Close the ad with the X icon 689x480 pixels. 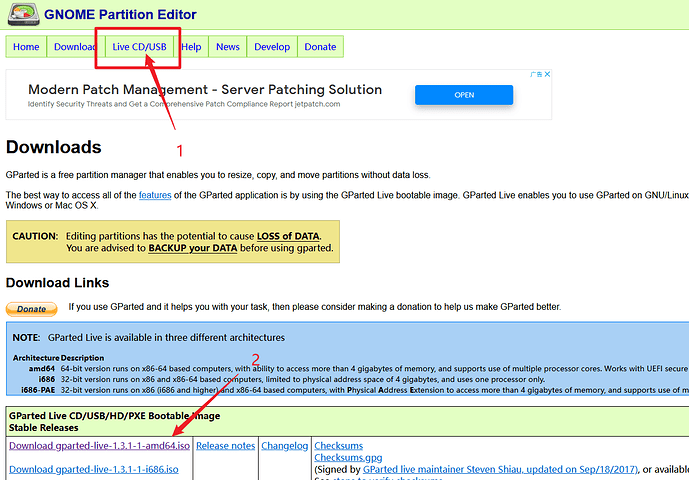547,74
